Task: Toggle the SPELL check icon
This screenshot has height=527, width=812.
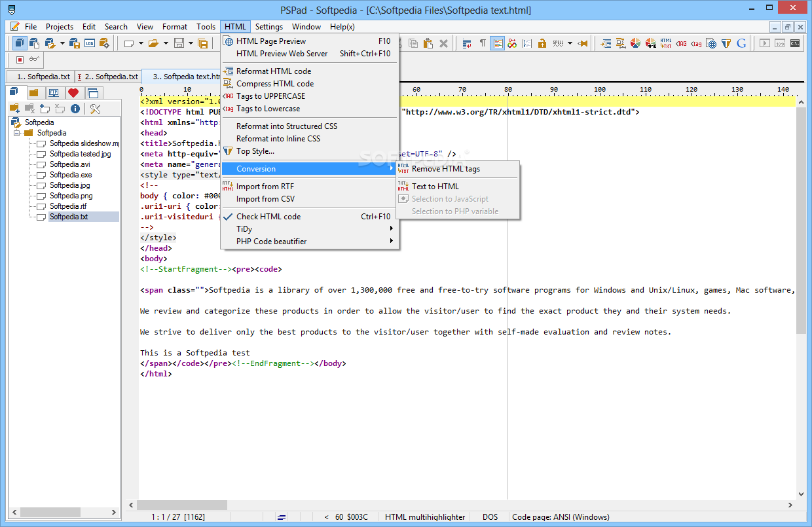Action: pyautogui.click(x=558, y=43)
